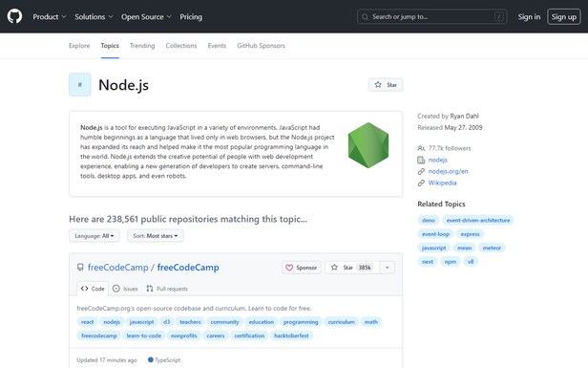Click the 77.7k followers text
Screen dimensions: 588x368
pyautogui.click(x=450, y=148)
